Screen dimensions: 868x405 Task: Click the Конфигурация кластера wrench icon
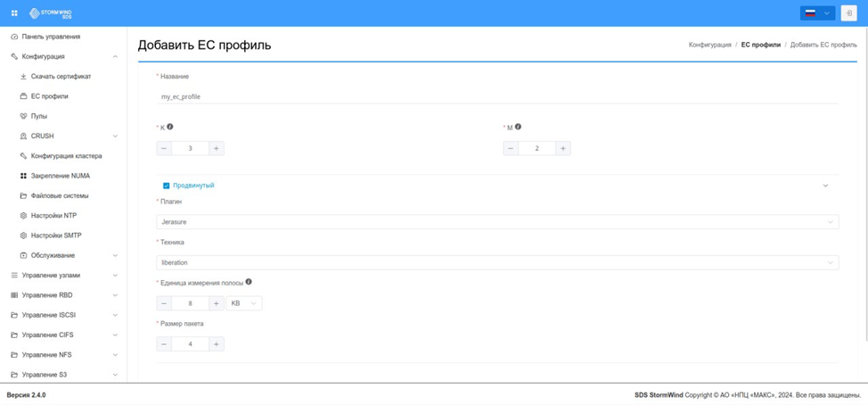pyautogui.click(x=23, y=156)
